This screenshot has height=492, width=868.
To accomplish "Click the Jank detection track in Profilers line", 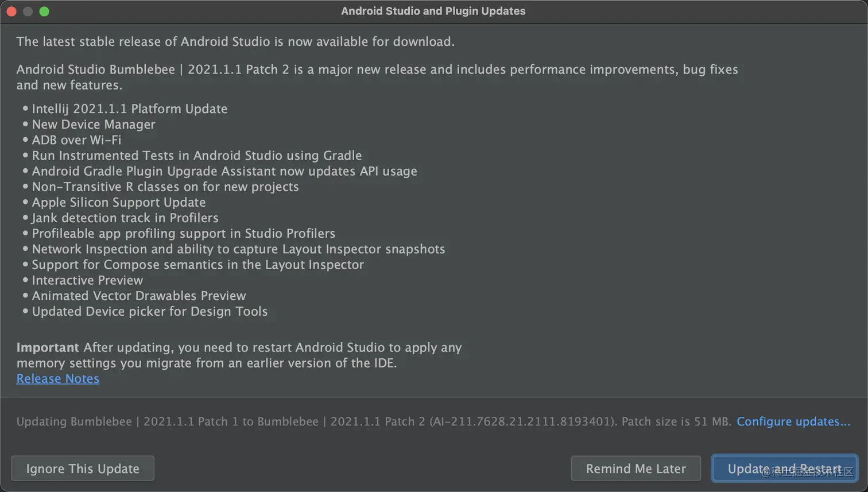I will pyautogui.click(x=125, y=218).
